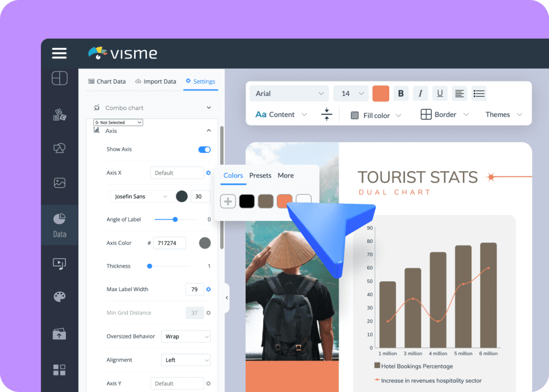The height and width of the screenshot is (392, 549).
Task: Open the Data panel in the sidebar
Action: pos(60,218)
